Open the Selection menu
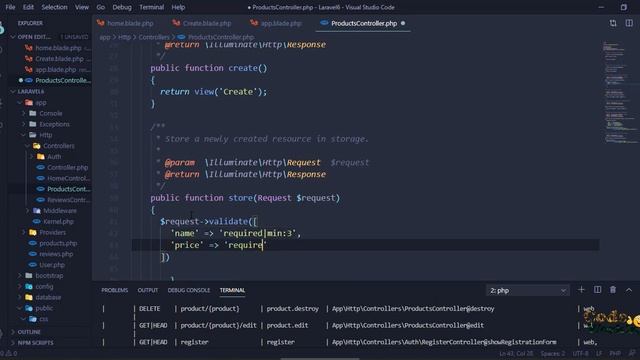Screen dimensions: 640x360 (x=54, y=7)
